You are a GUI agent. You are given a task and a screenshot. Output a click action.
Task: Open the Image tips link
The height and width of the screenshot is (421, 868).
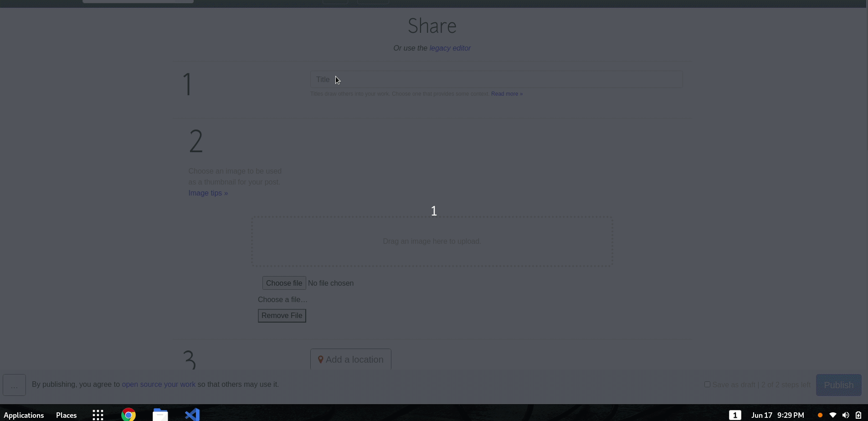[x=208, y=193]
